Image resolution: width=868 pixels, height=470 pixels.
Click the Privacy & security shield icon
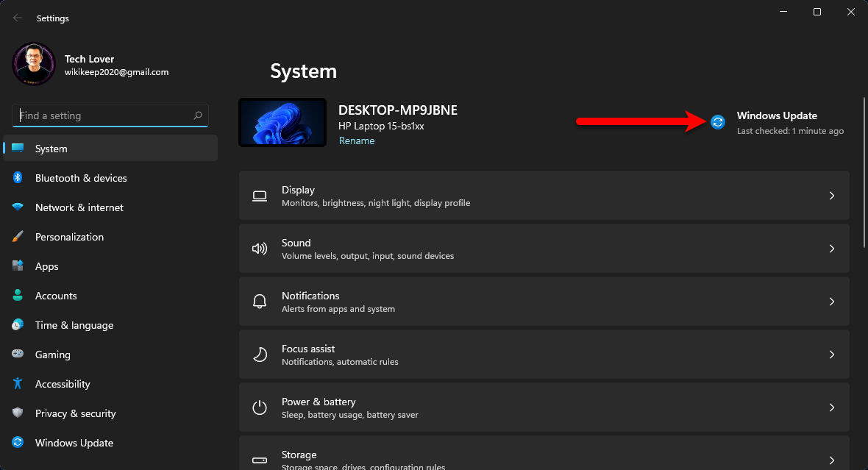click(x=18, y=413)
